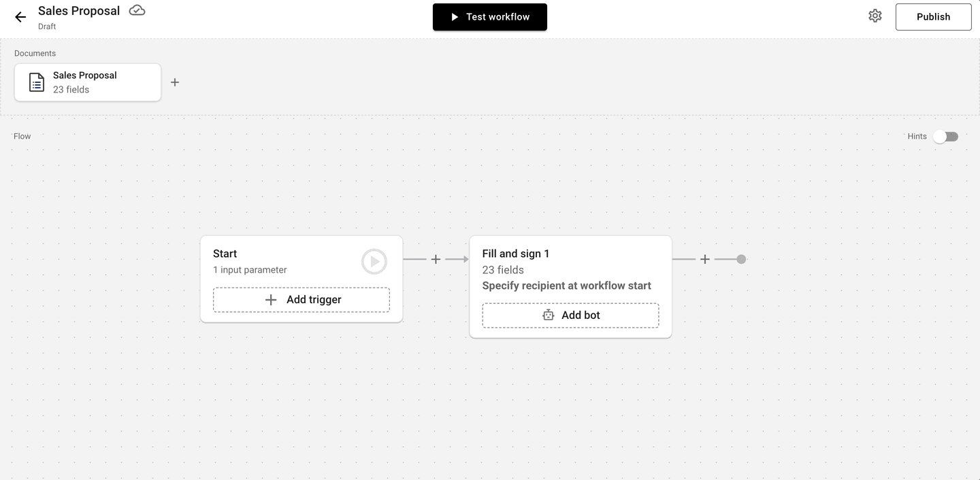Run Test workflow
This screenshot has width=980, height=480.
pyautogui.click(x=489, y=17)
